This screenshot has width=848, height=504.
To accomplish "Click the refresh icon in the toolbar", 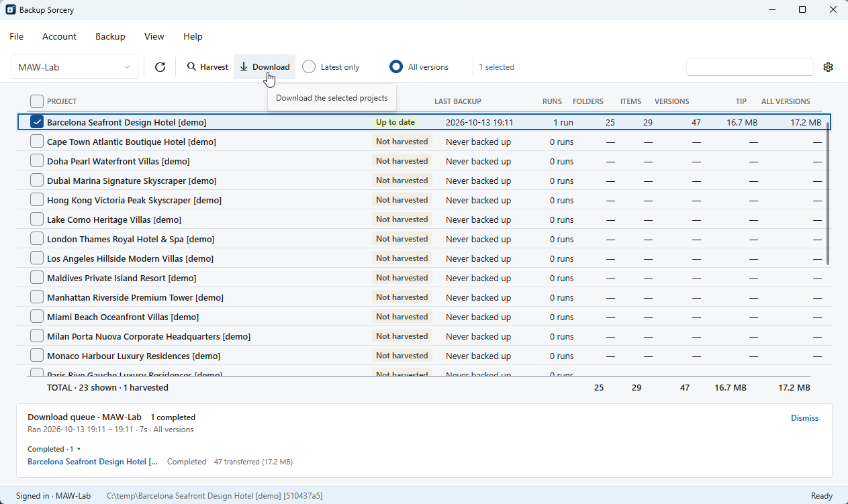I will click(x=160, y=67).
